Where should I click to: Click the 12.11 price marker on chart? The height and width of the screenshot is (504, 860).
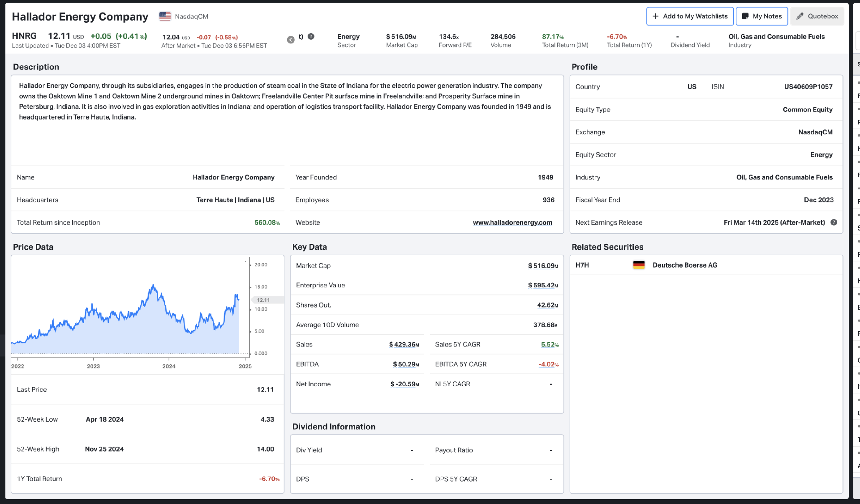tap(264, 300)
